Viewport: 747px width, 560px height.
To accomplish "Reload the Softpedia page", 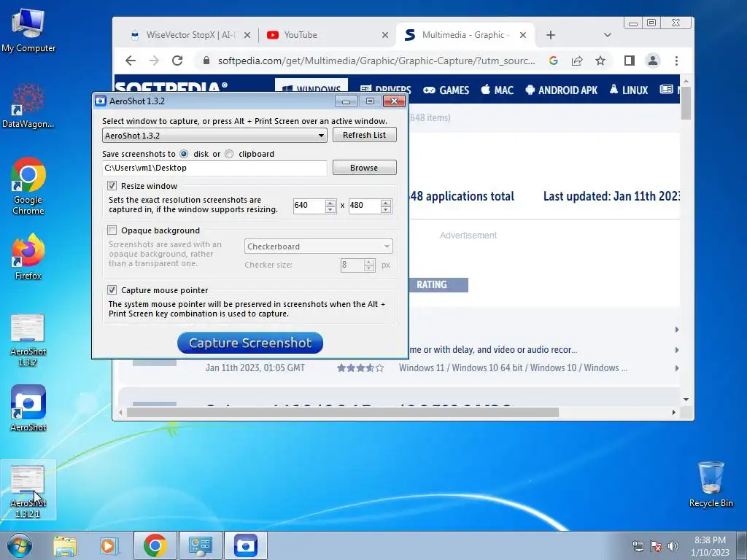I will [x=177, y=61].
